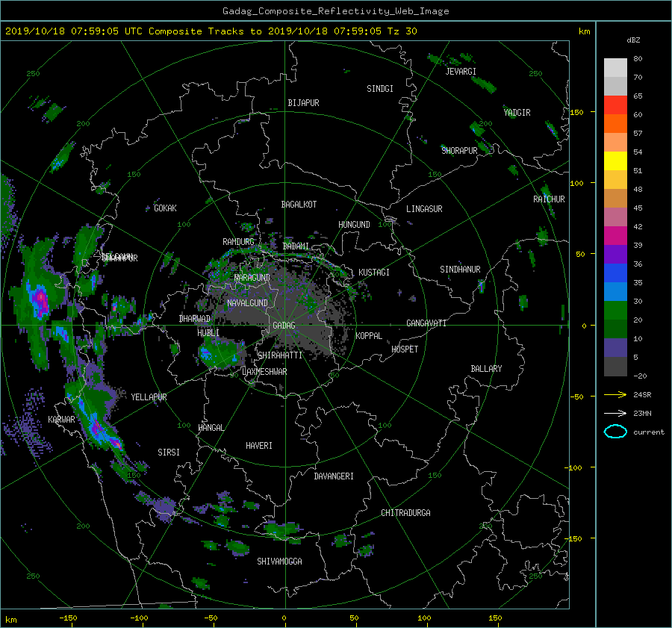Select the red 65-60 dBZ color swatch

615,105
